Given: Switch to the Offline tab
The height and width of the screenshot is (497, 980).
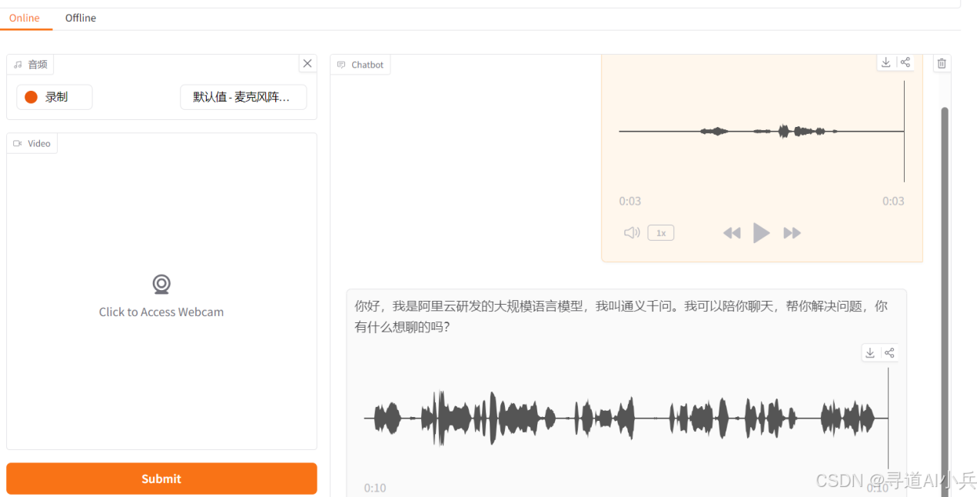Looking at the screenshot, I should coord(81,18).
